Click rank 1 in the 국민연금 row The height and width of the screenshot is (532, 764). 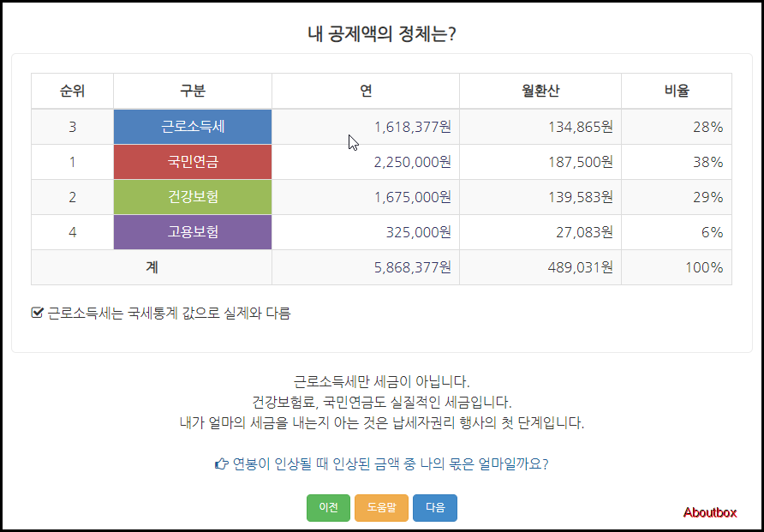pos(73,162)
